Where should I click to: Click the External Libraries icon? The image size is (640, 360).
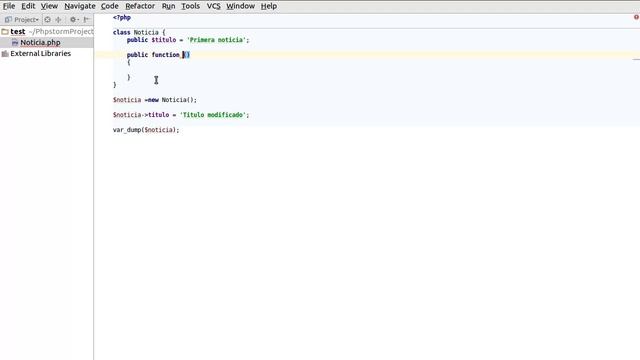[x=5, y=53]
